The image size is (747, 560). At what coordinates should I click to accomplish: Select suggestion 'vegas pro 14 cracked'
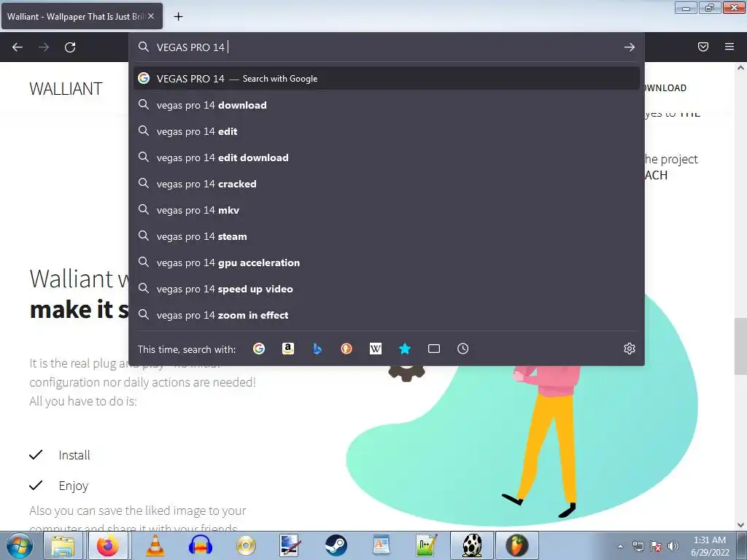coord(387,184)
